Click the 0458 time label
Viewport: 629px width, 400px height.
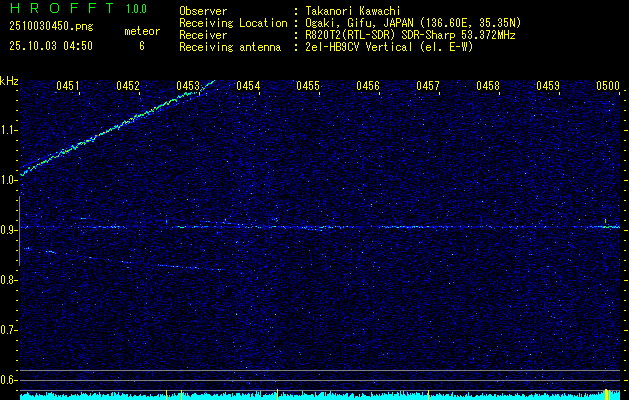(488, 85)
